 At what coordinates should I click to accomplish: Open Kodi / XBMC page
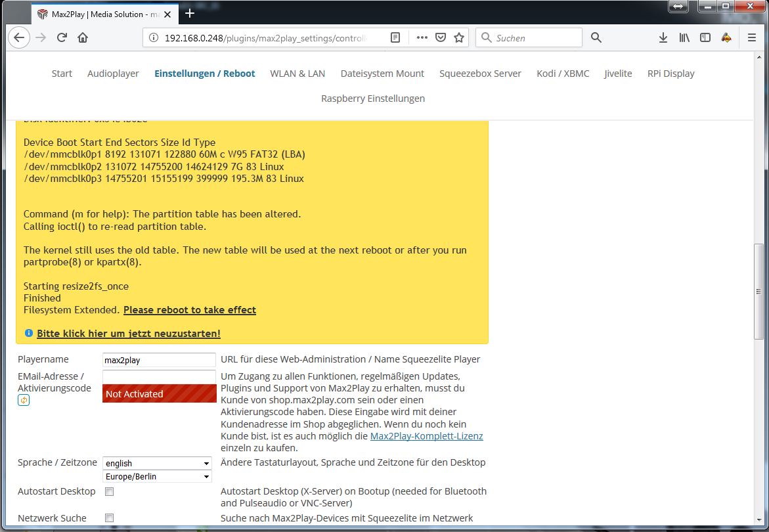tap(563, 74)
